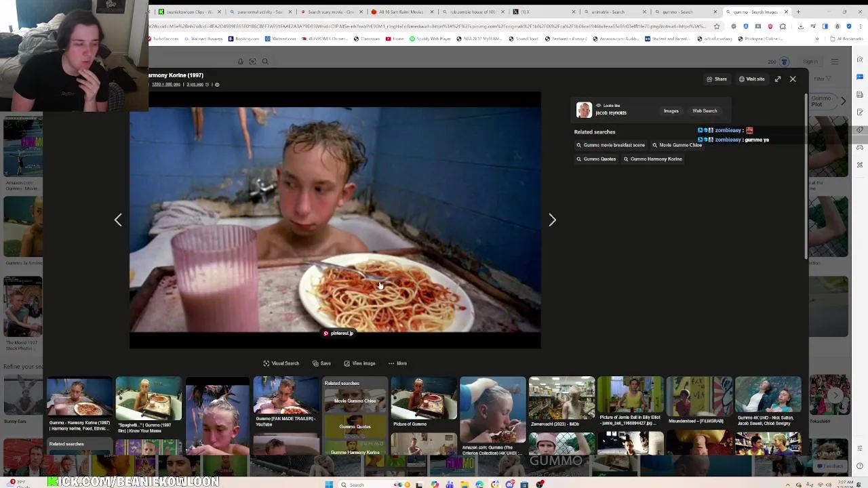Go to the previous image with left arrow

click(x=118, y=220)
